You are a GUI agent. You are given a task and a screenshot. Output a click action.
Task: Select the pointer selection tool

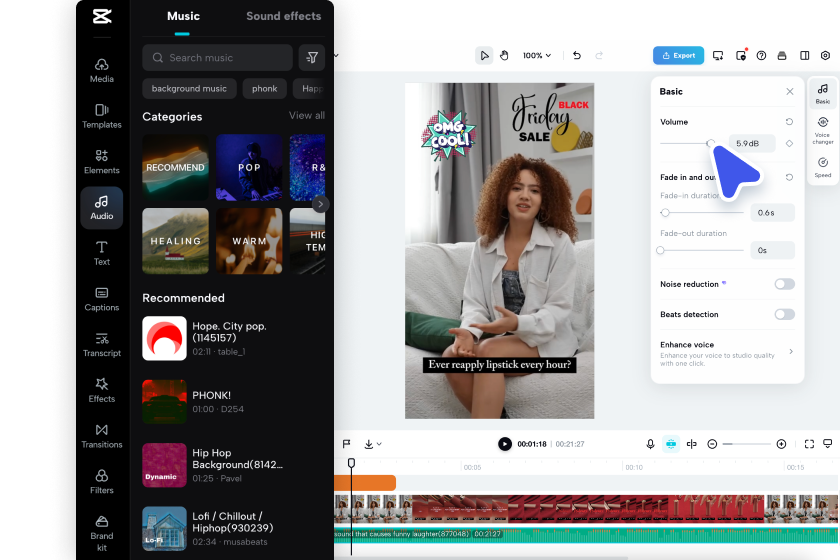coord(484,55)
